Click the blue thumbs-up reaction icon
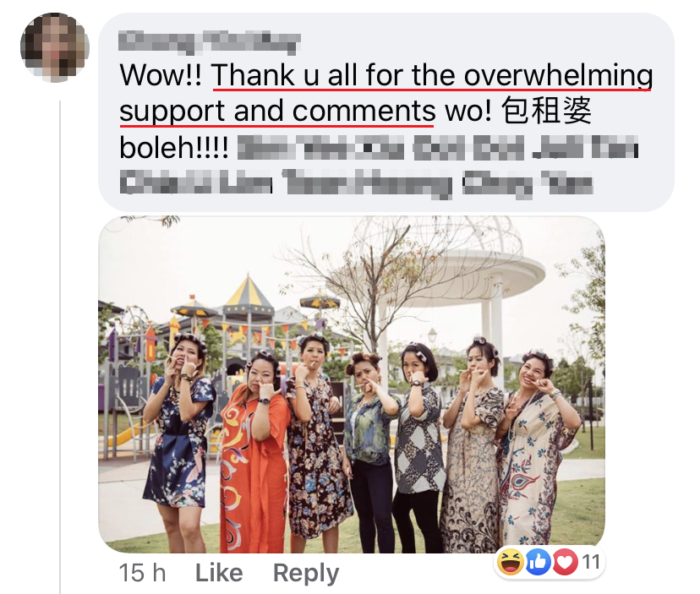 538,562
